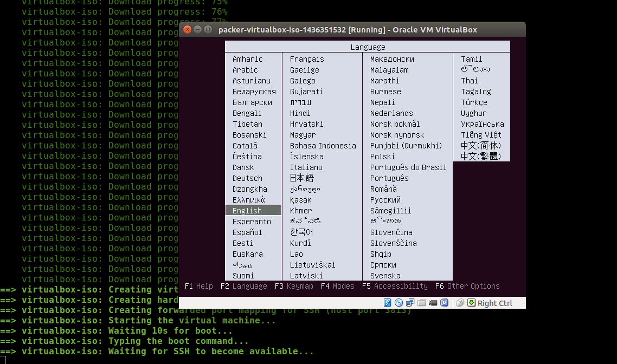Select Suomi in the language list
617x364 pixels.
tap(243, 276)
